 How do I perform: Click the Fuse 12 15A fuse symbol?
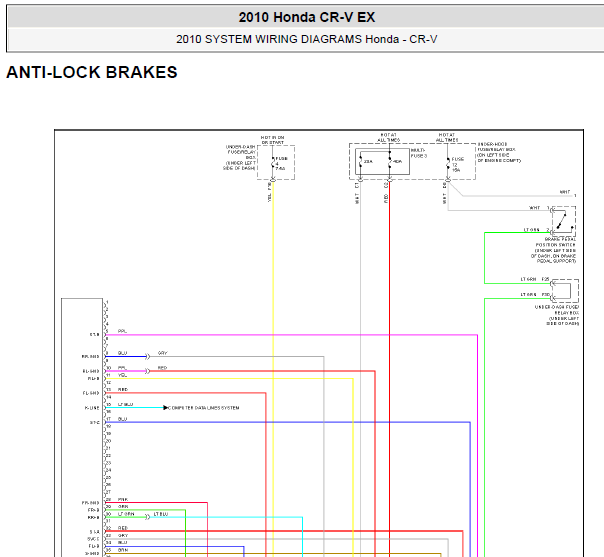[x=448, y=164]
